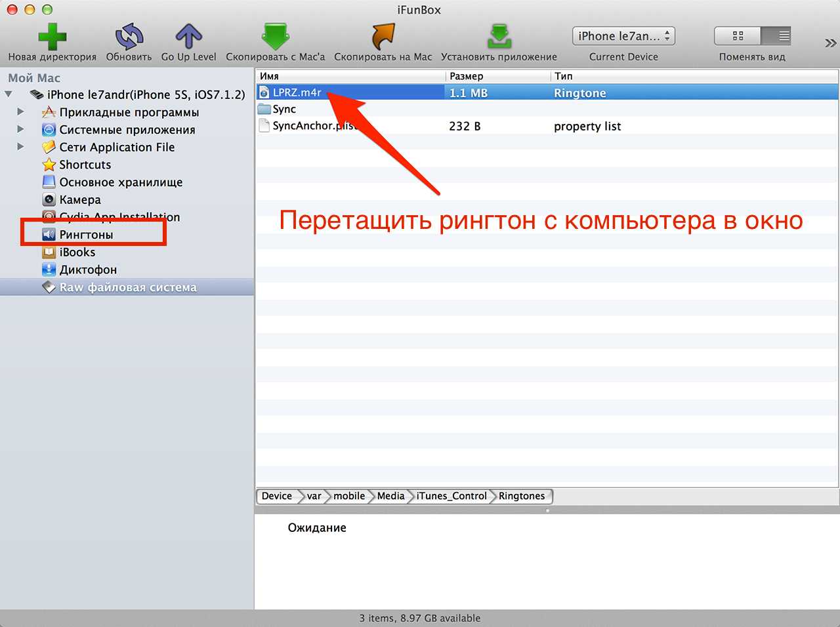Image resolution: width=840 pixels, height=627 pixels.
Task: Collapse the iPhone le7andr device tree
Action: pos(9,94)
